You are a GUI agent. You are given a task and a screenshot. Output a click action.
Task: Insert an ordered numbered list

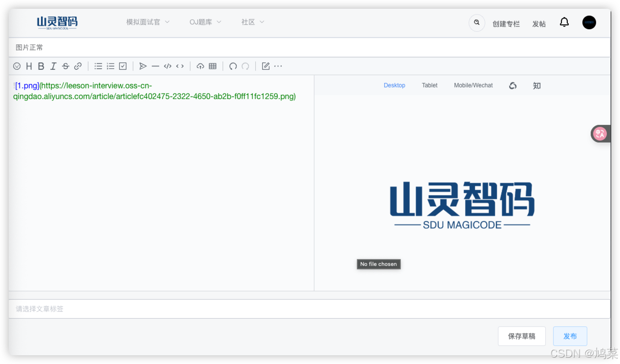point(110,66)
